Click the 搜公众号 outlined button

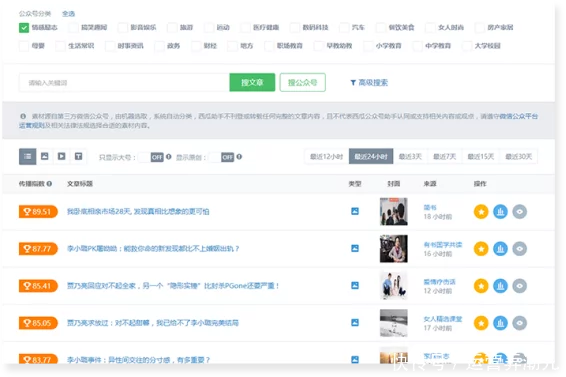(x=302, y=82)
